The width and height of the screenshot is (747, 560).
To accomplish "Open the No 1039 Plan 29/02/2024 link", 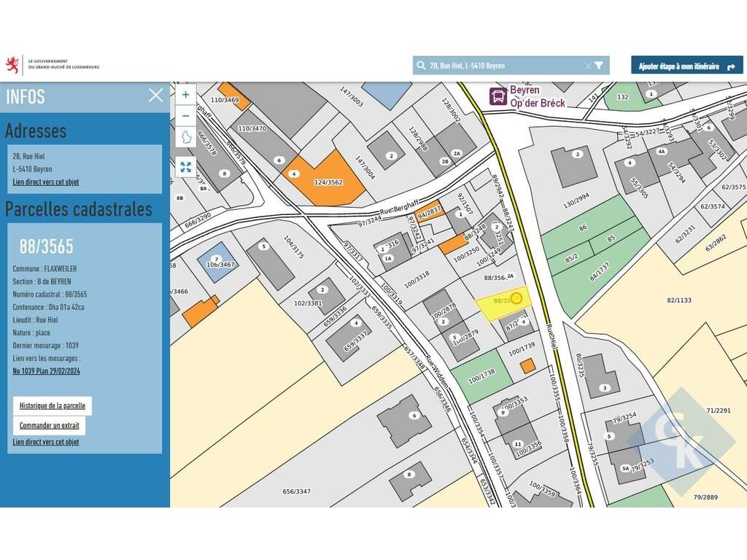I will (46, 371).
